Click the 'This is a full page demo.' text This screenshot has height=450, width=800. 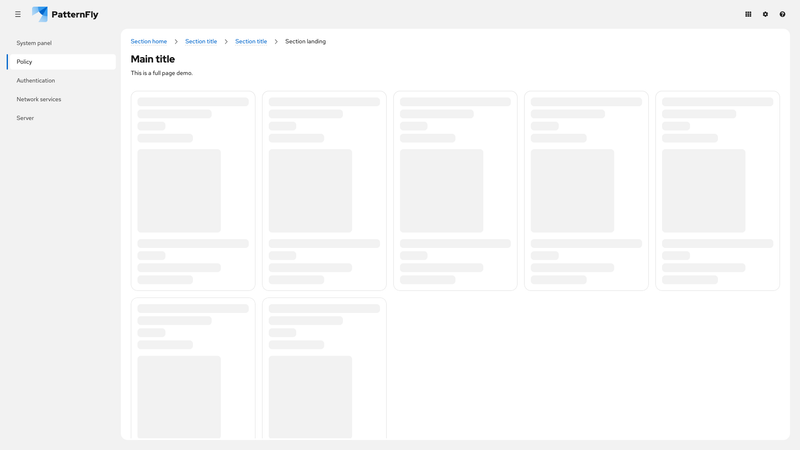[162, 73]
